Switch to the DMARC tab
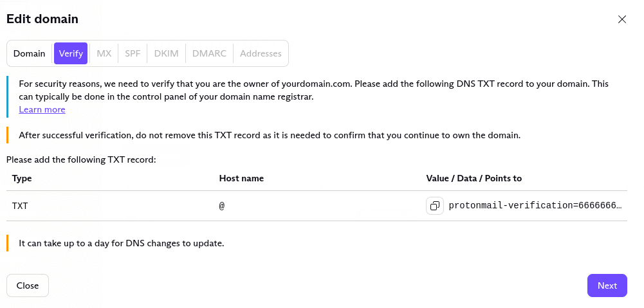 209,53
